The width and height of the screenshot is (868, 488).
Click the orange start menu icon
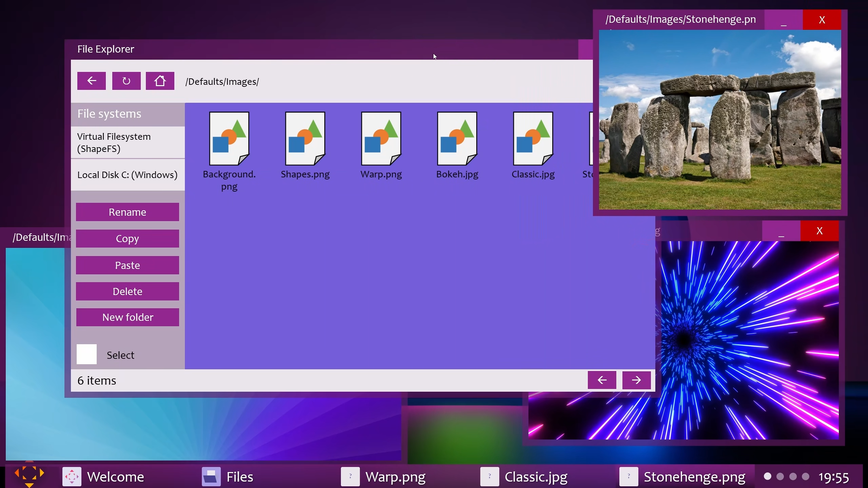[29, 474]
